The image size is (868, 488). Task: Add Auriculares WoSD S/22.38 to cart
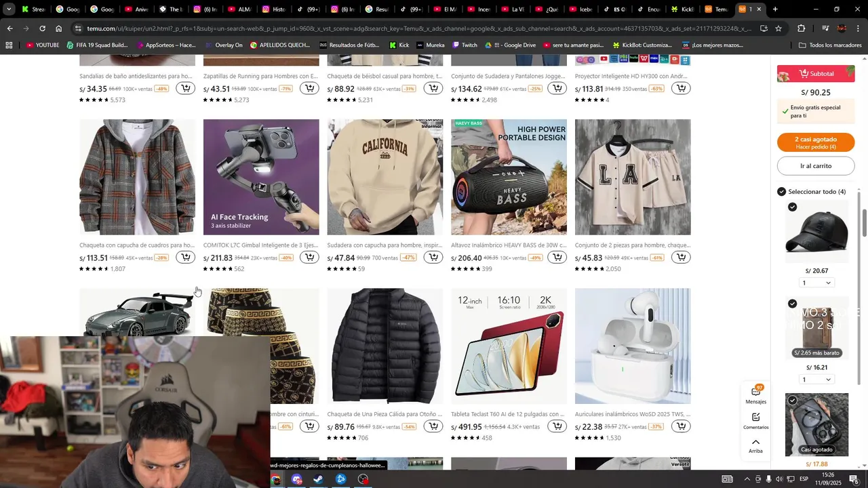point(682,426)
